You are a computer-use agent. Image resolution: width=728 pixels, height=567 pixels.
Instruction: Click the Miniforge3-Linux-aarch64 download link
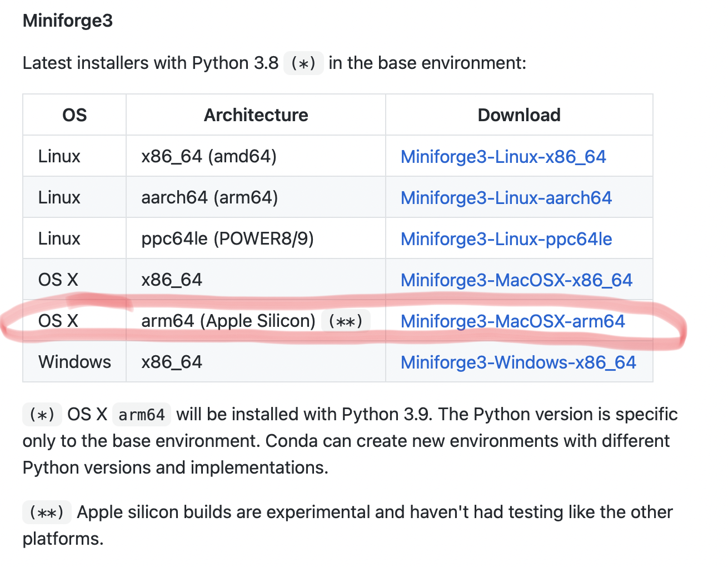tap(506, 198)
